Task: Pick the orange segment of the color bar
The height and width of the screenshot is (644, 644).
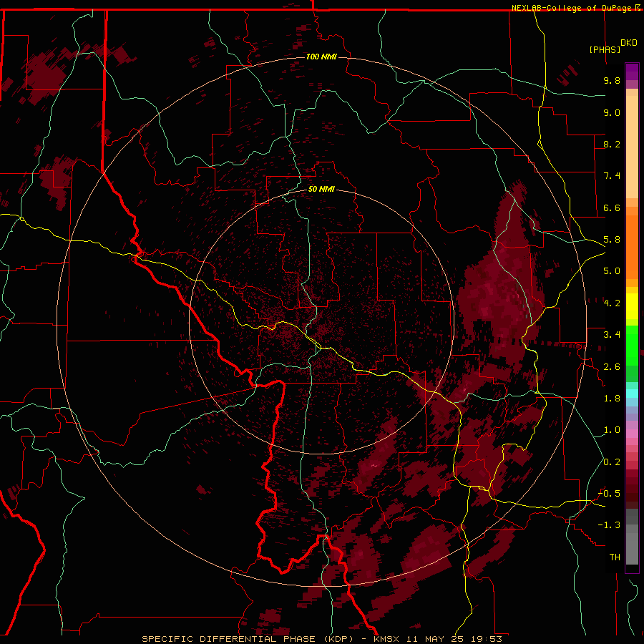Action: 632,243
